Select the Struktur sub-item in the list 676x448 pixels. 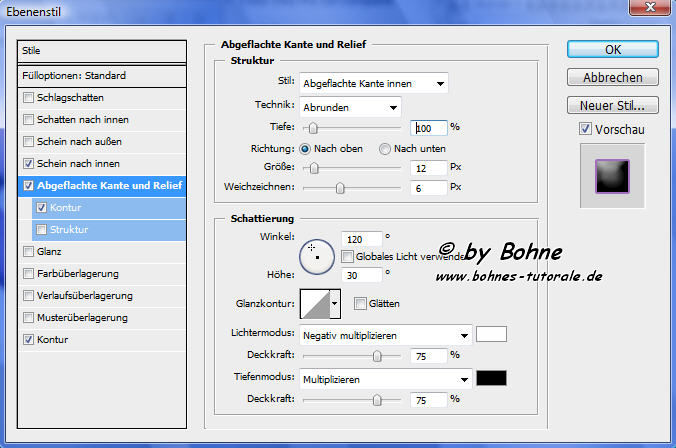click(70, 230)
